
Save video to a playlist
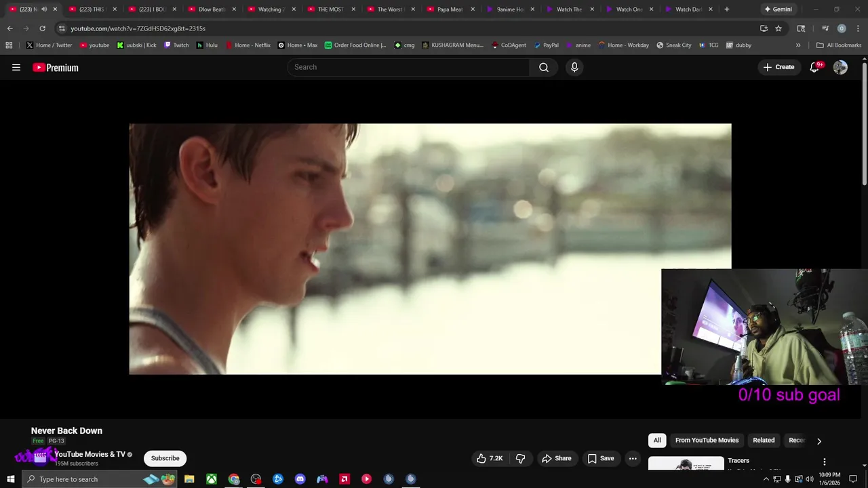[601, 459]
